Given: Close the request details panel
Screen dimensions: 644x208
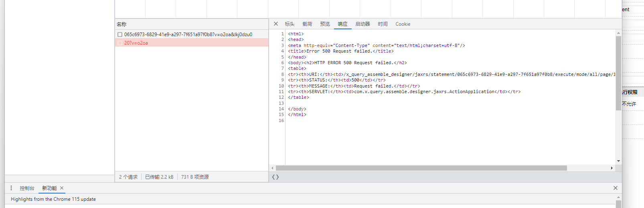Looking at the screenshot, I should click(276, 24).
